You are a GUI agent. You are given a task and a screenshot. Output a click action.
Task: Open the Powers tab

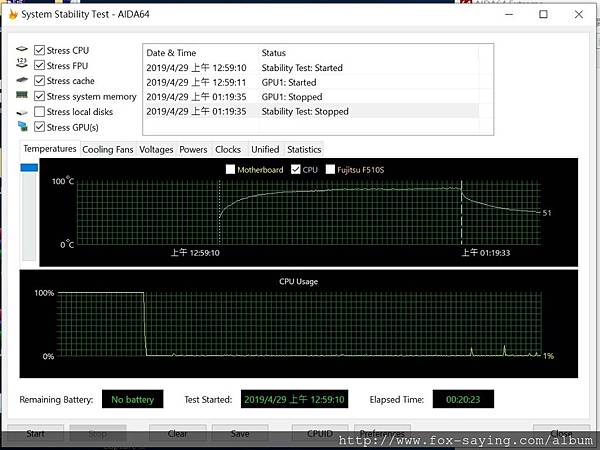coord(193,150)
